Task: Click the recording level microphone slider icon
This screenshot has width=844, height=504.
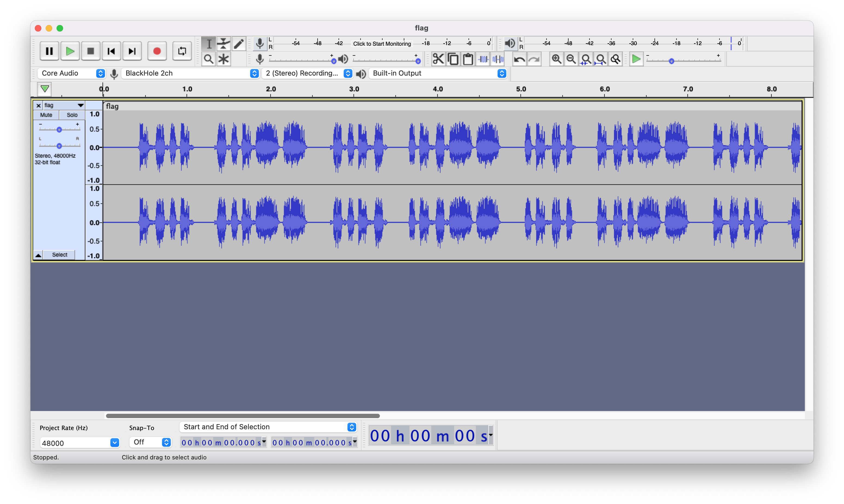Action: (259, 59)
